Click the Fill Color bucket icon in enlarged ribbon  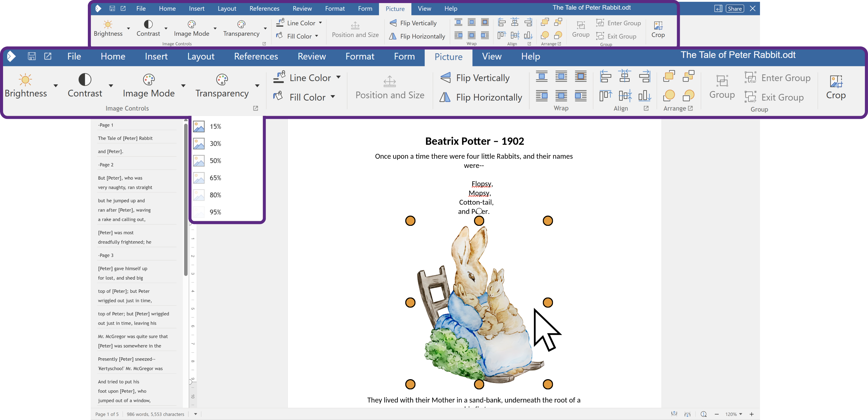tap(278, 96)
